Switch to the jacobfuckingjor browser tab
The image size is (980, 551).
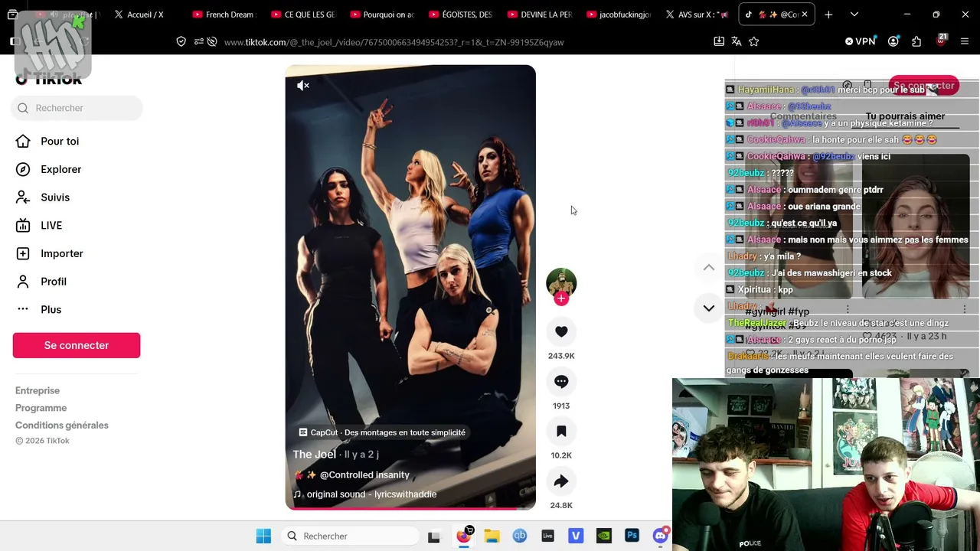pos(617,15)
